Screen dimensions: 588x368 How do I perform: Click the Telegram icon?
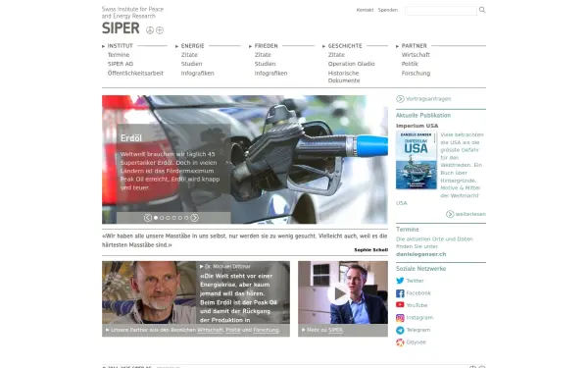pyautogui.click(x=400, y=330)
